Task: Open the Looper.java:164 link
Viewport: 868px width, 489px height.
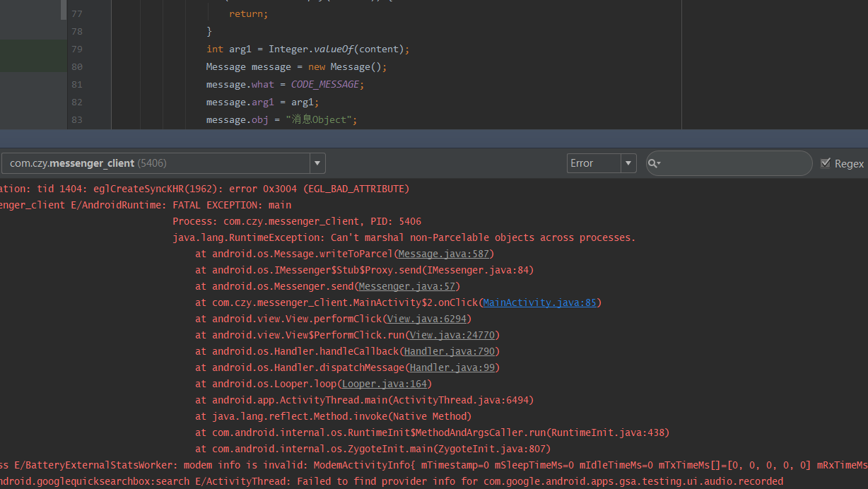Action: pos(385,384)
